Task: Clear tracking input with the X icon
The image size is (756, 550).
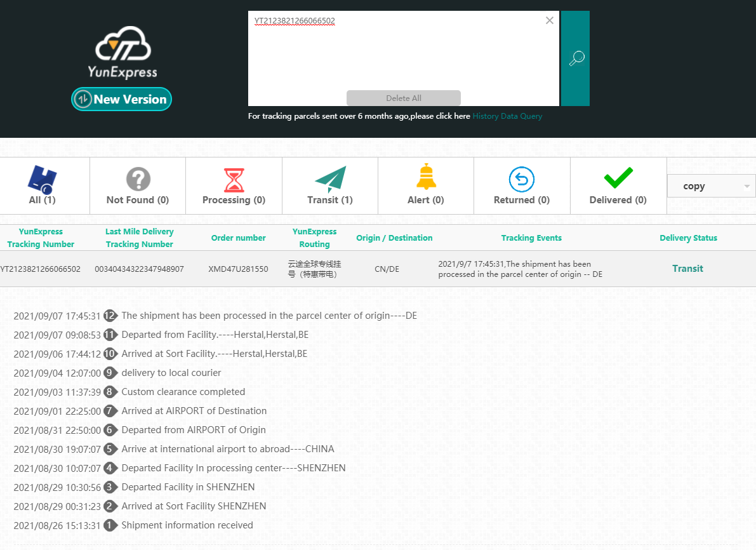Action: 549,20
